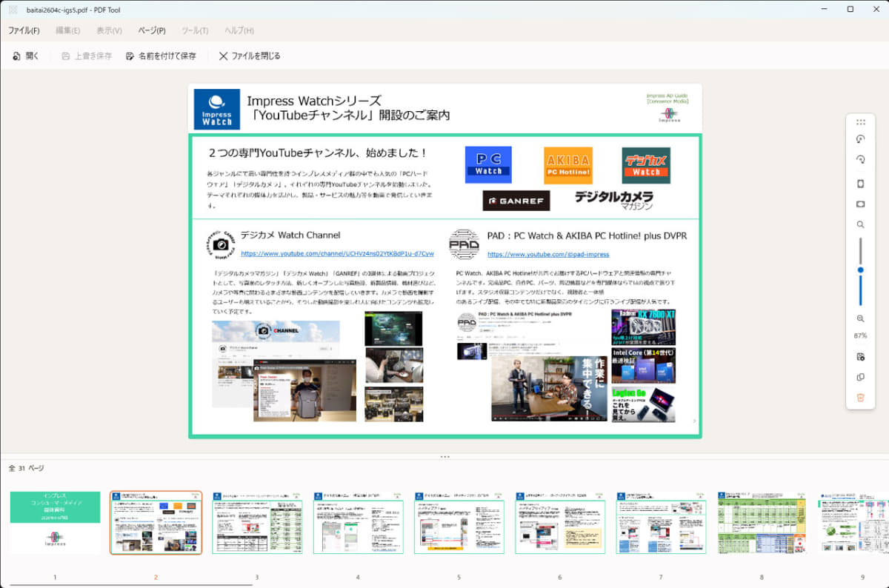Select page 8 thumbnail
The image size is (889, 588).
pyautogui.click(x=762, y=522)
